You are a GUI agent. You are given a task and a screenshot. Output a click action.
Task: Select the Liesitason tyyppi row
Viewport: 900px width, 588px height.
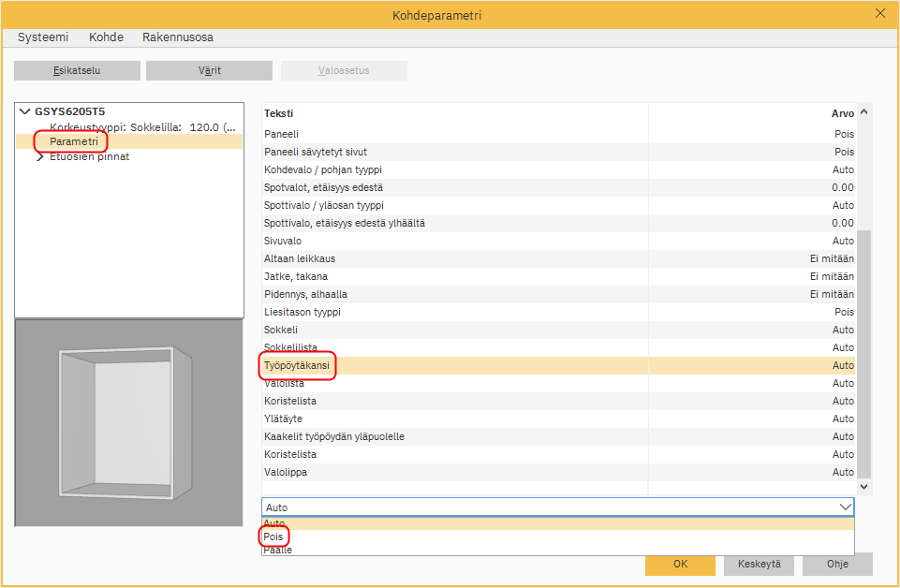tap(302, 312)
